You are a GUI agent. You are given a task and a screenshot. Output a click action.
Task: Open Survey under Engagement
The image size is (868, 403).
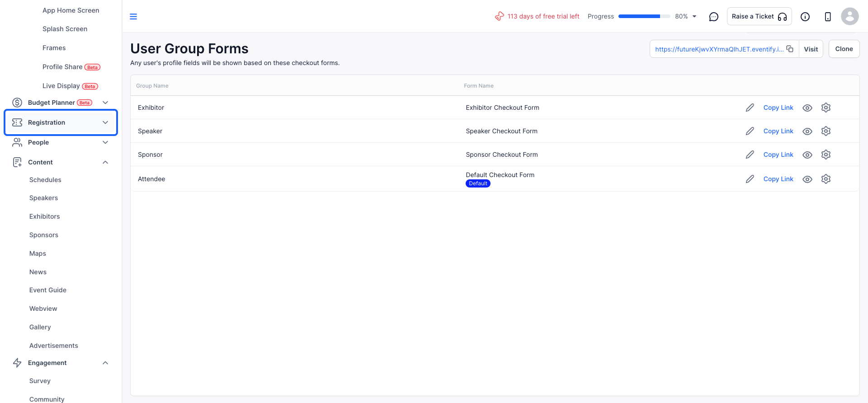(40, 381)
